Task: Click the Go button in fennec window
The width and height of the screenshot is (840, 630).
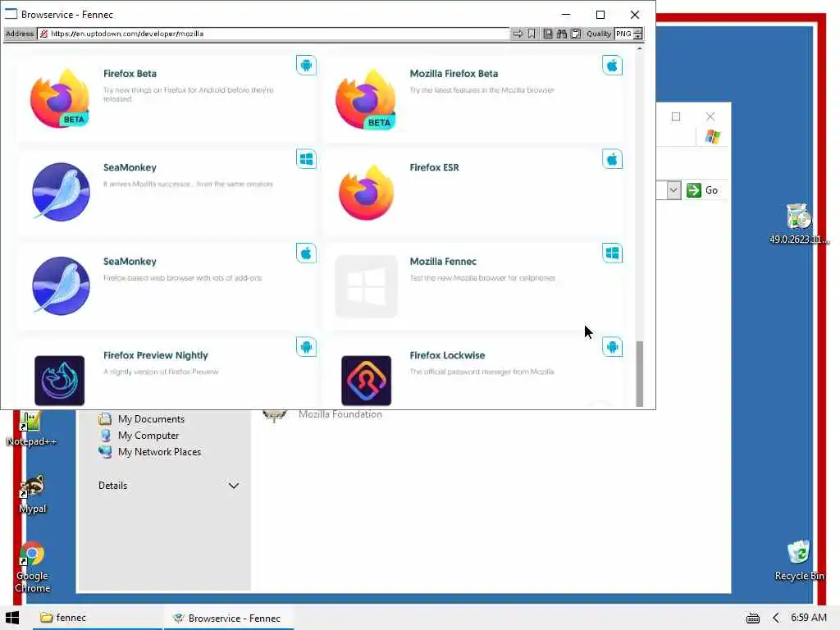Action: point(702,190)
